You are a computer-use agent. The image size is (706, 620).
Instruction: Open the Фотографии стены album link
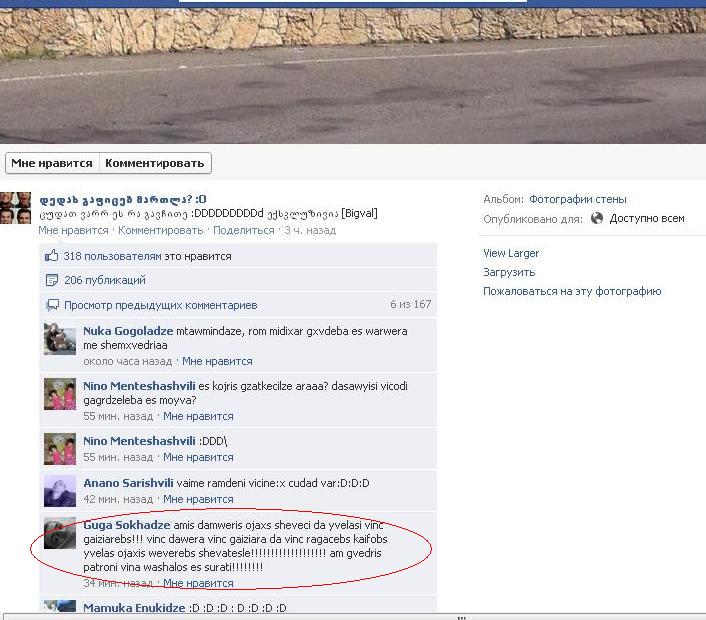click(x=578, y=199)
